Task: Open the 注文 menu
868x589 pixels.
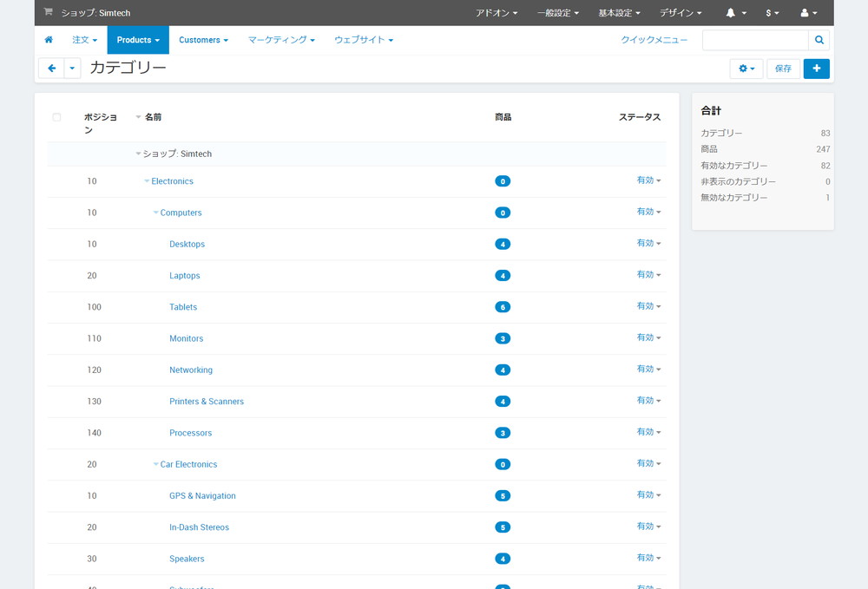Action: (x=85, y=40)
